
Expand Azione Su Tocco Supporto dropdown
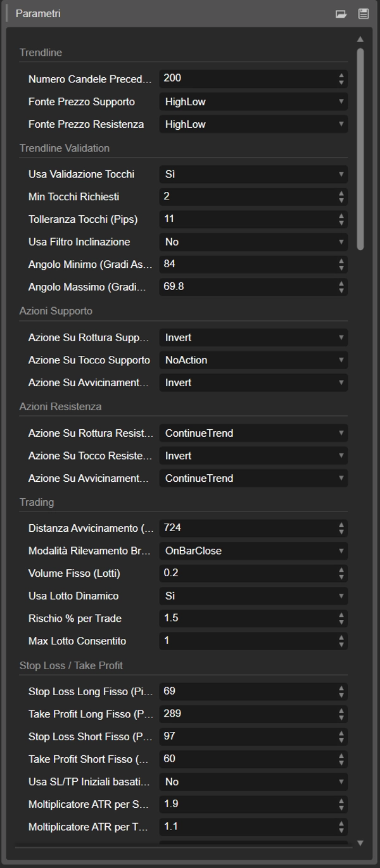point(253,360)
